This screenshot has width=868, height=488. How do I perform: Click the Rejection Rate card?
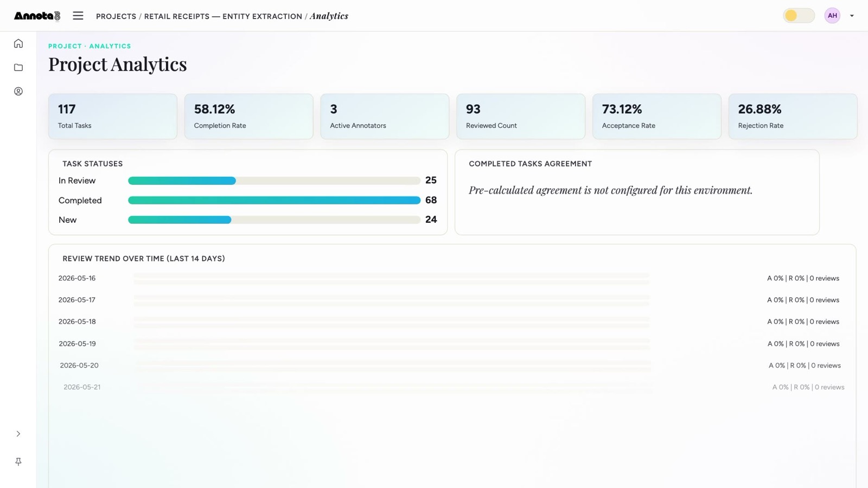click(793, 117)
